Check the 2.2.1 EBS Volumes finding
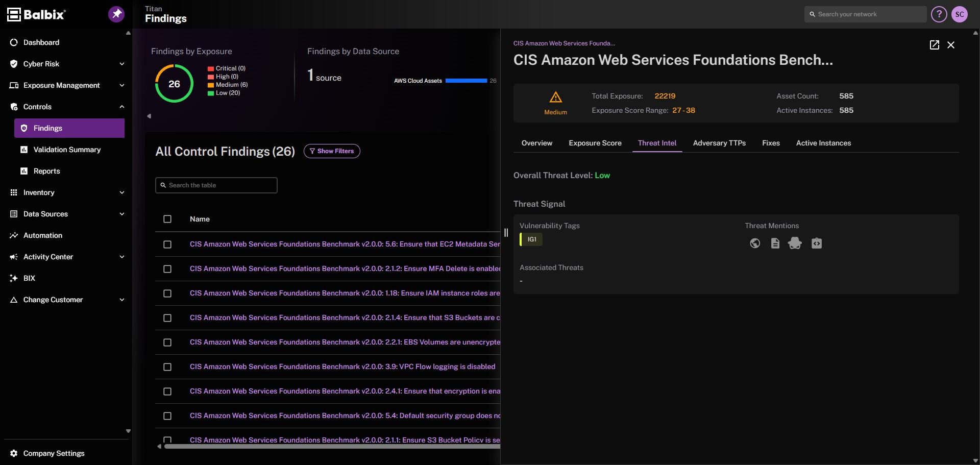 tap(167, 342)
